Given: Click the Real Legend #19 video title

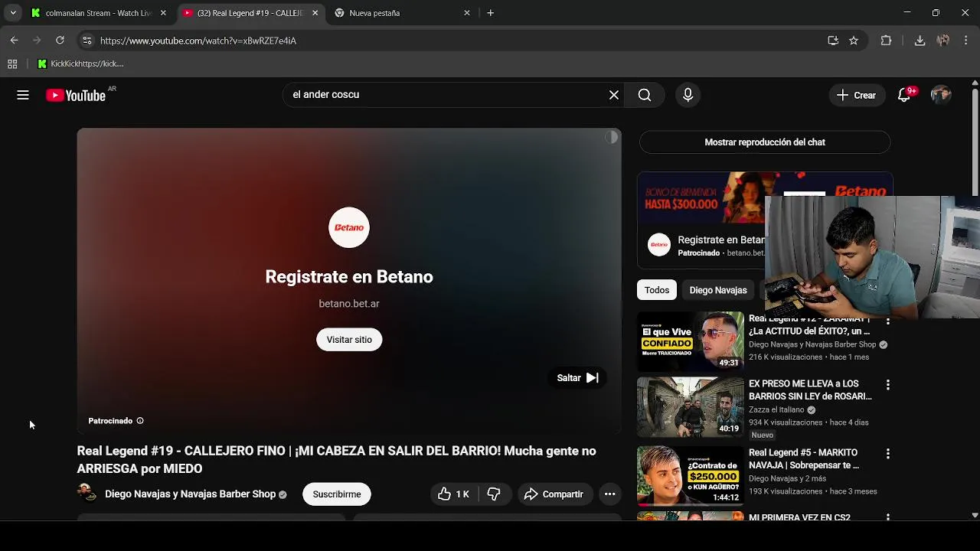Looking at the screenshot, I should pyautogui.click(x=336, y=460).
